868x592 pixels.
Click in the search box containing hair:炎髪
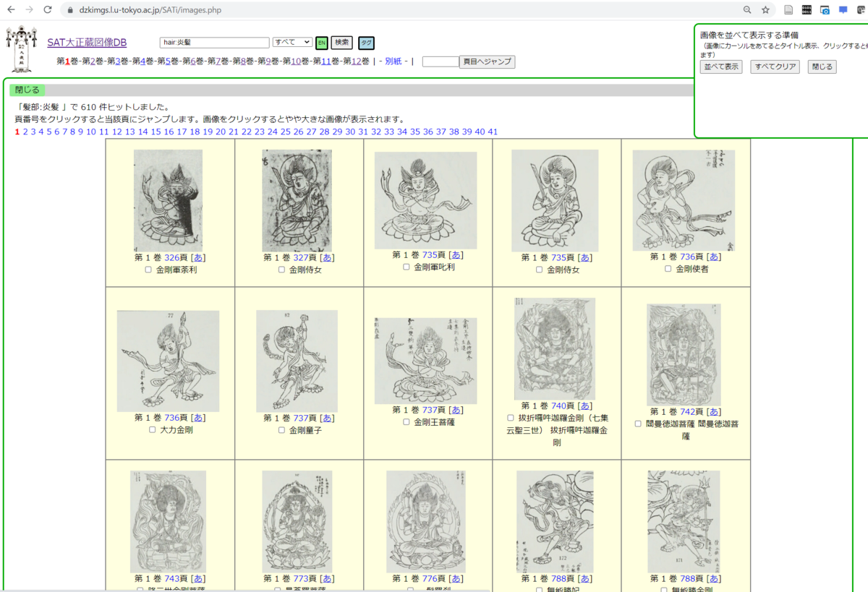pyautogui.click(x=215, y=43)
